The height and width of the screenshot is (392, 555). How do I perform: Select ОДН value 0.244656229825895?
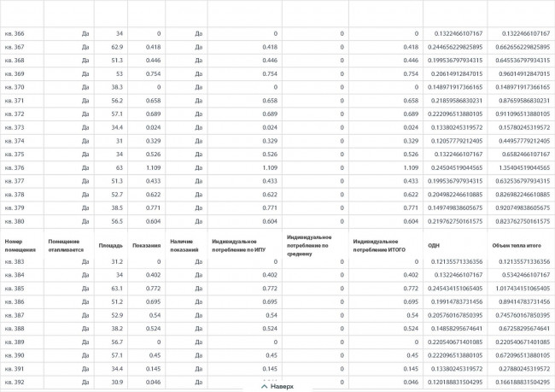click(455, 47)
